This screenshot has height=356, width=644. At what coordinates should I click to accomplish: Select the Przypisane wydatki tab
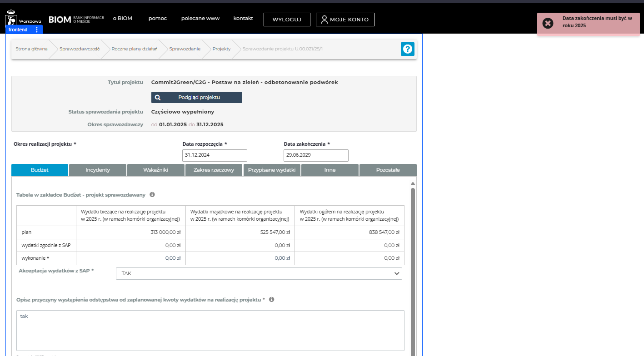pyautogui.click(x=272, y=170)
